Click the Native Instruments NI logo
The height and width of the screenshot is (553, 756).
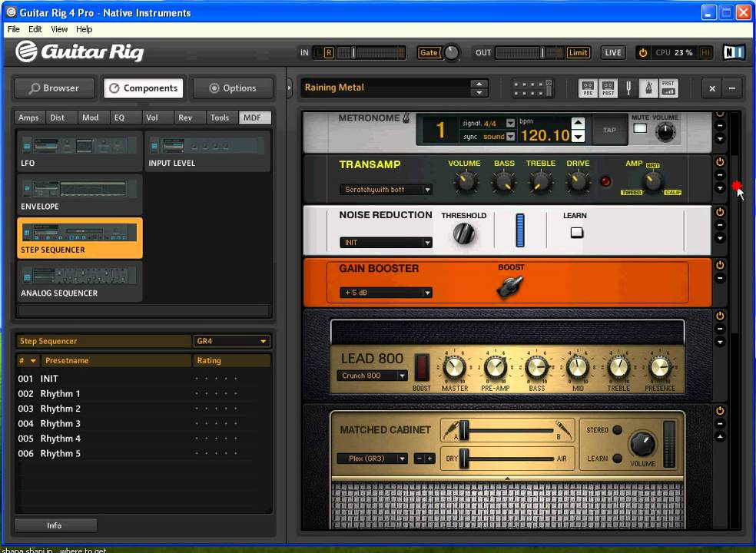coord(734,52)
